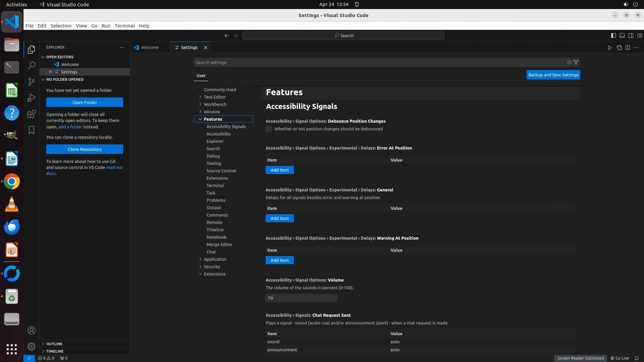Click the Manage gear icon
Viewport: 644px width, 362px height.
[x=32, y=346]
